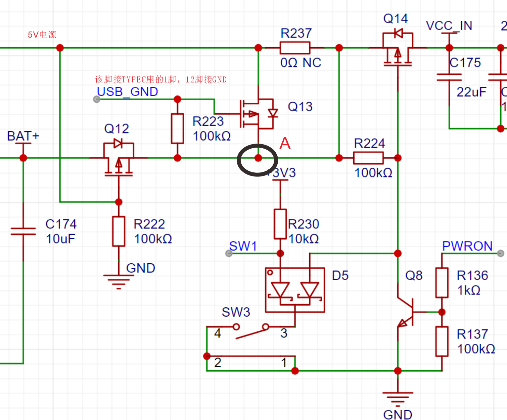Image resolution: width=507 pixels, height=420 pixels.
Task: Click the 'BAT+' label text
Action: point(23,136)
